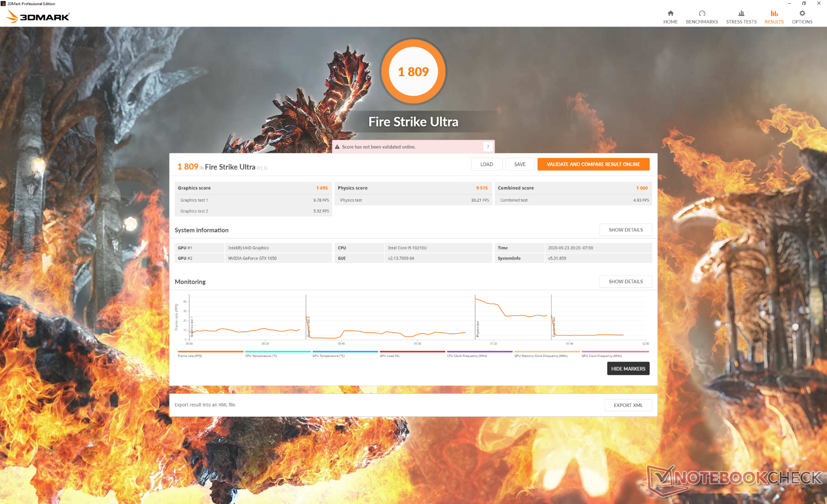Toggle GPU Load red legend
Screen dimensions: 827x504
pos(413,354)
